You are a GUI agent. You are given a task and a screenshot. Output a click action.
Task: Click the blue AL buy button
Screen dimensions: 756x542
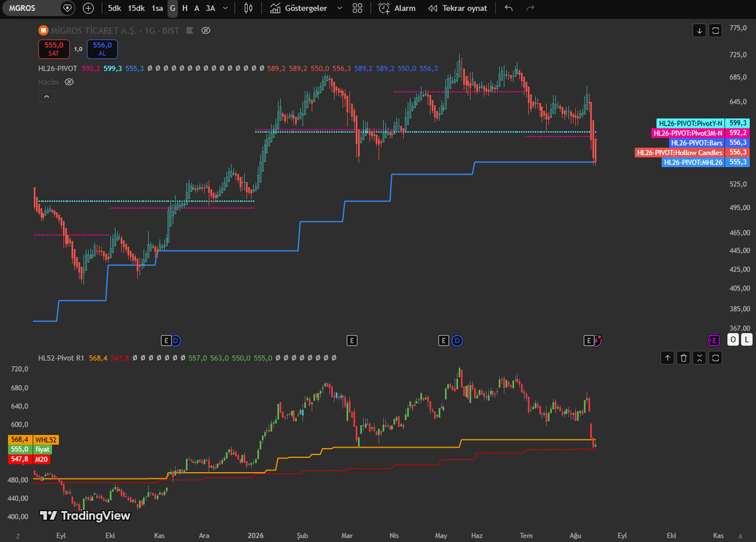[102, 49]
